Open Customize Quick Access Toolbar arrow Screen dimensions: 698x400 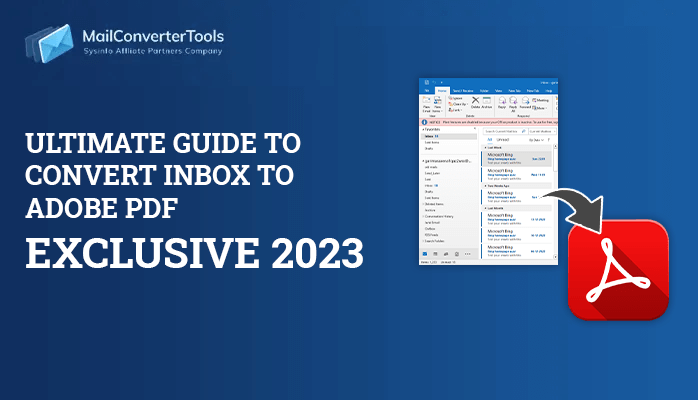(x=442, y=82)
